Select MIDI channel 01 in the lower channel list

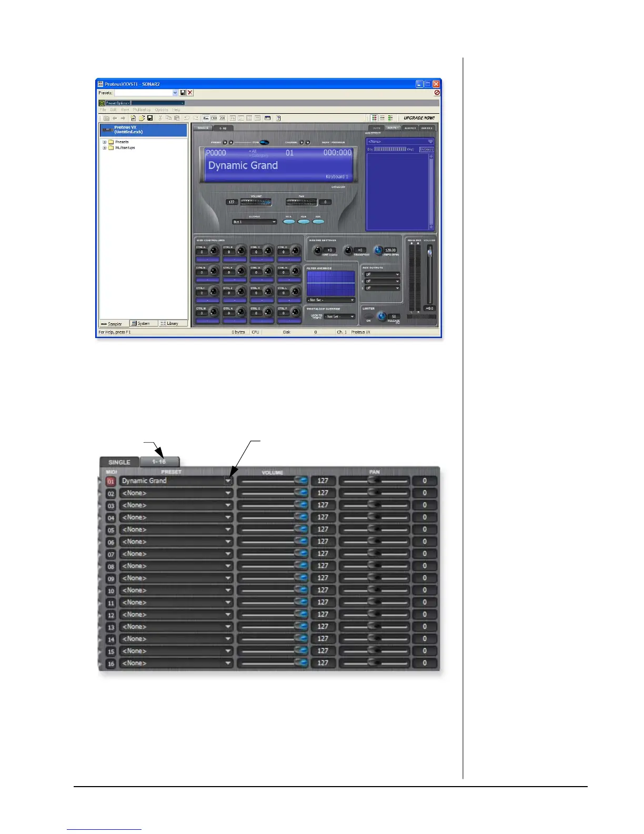[110, 481]
